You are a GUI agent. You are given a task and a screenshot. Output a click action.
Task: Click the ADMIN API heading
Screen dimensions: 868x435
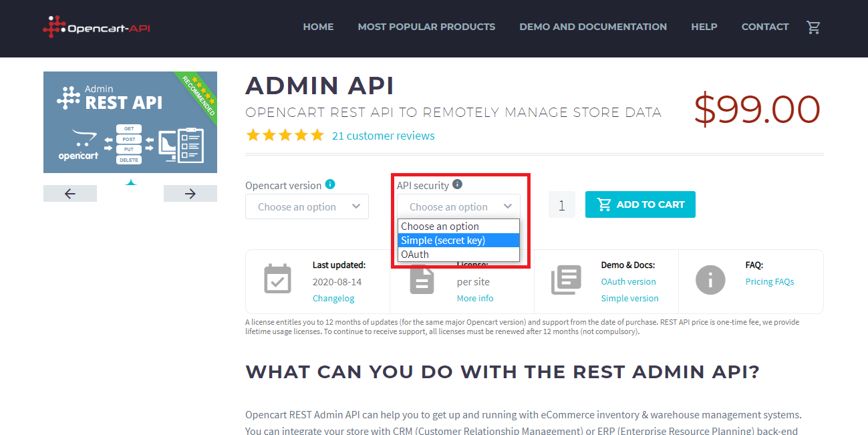click(x=319, y=86)
